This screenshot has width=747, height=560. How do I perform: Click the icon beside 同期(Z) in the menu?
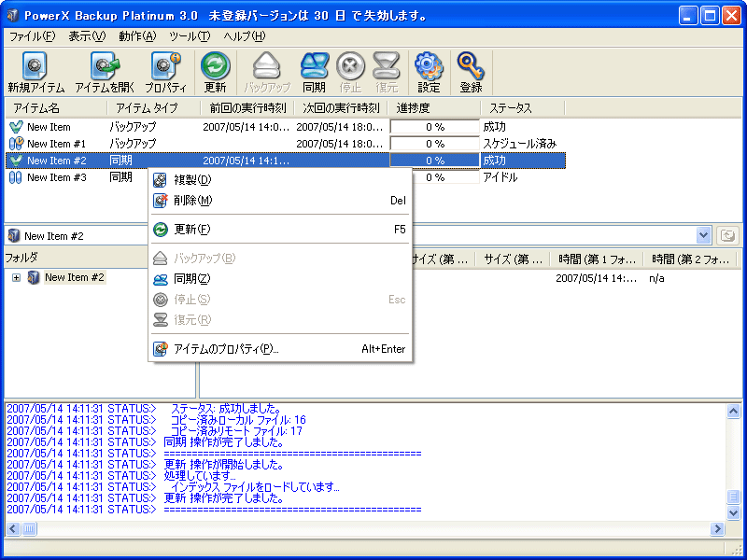click(161, 279)
